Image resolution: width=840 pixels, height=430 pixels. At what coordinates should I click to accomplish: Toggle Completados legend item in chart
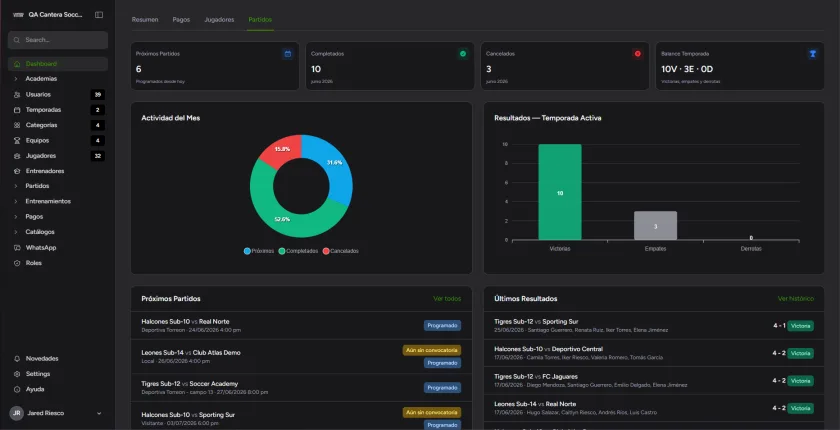pyautogui.click(x=298, y=251)
